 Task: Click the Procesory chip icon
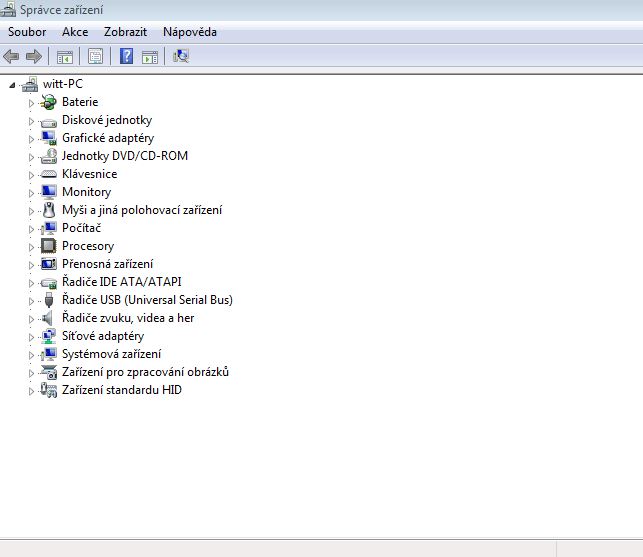coord(49,246)
